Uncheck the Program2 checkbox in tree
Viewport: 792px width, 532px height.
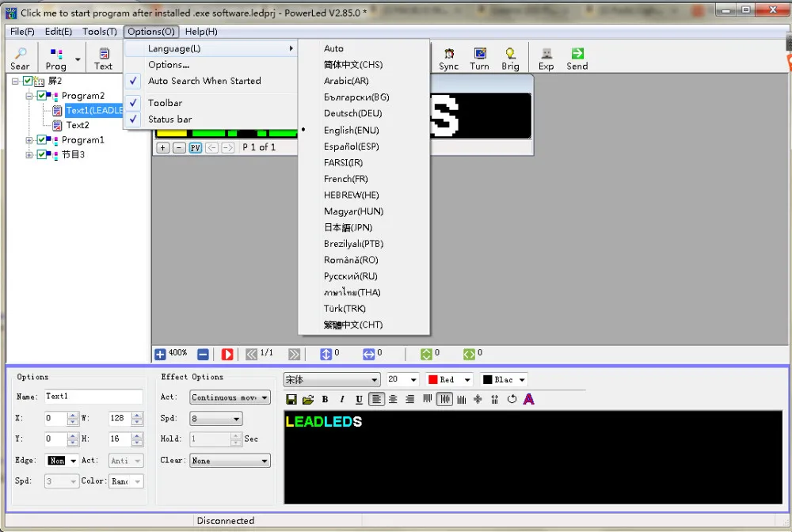[x=41, y=96]
